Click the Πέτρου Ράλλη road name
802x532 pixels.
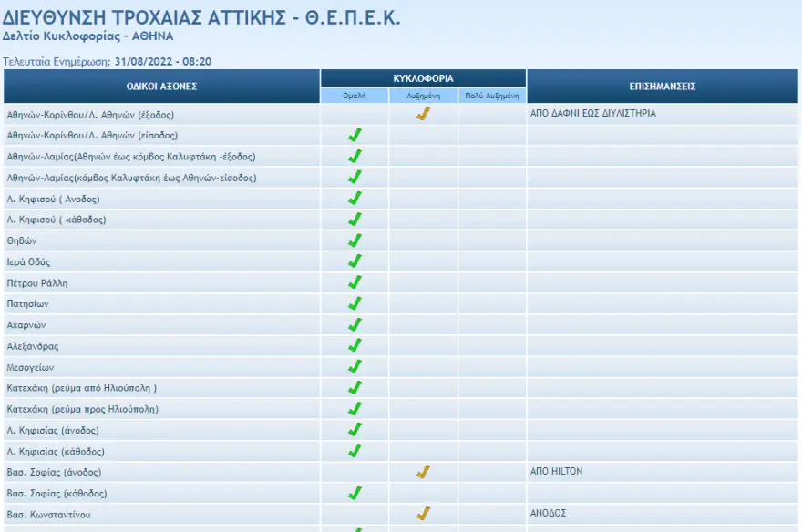(37, 283)
